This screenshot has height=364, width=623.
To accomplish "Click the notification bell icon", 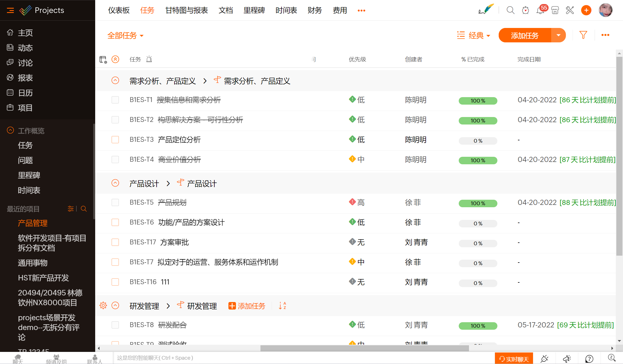I will coord(540,11).
